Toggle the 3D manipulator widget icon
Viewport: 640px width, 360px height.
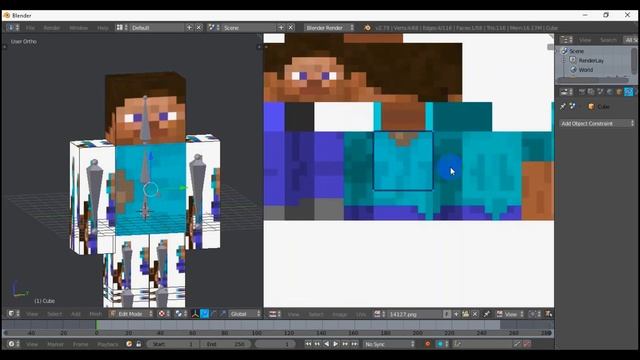click(x=195, y=314)
